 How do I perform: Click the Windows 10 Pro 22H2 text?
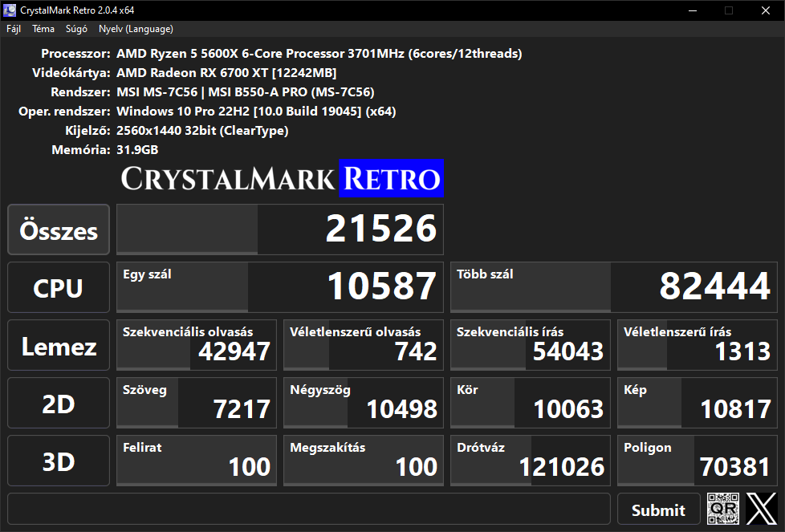(x=256, y=111)
